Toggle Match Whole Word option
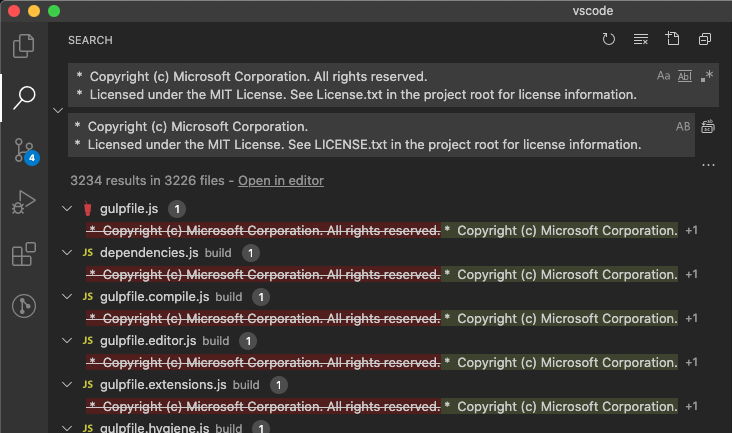The height and width of the screenshot is (433, 732). coord(685,76)
